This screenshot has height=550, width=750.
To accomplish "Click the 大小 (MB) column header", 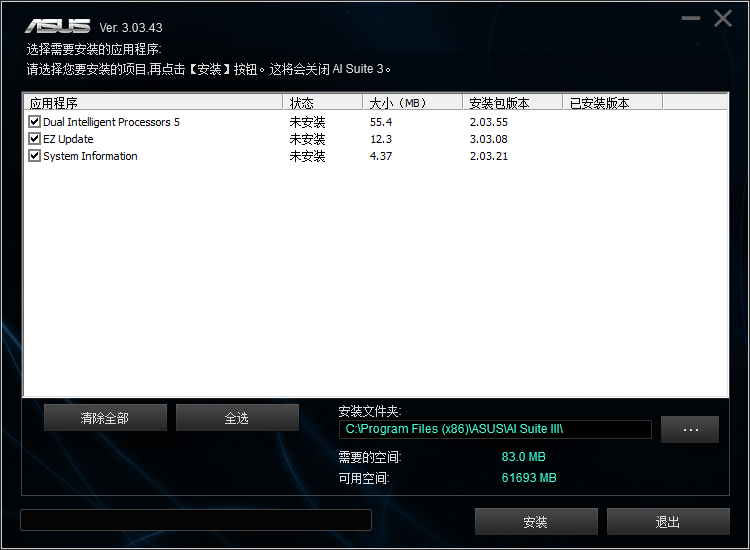I will (x=413, y=102).
